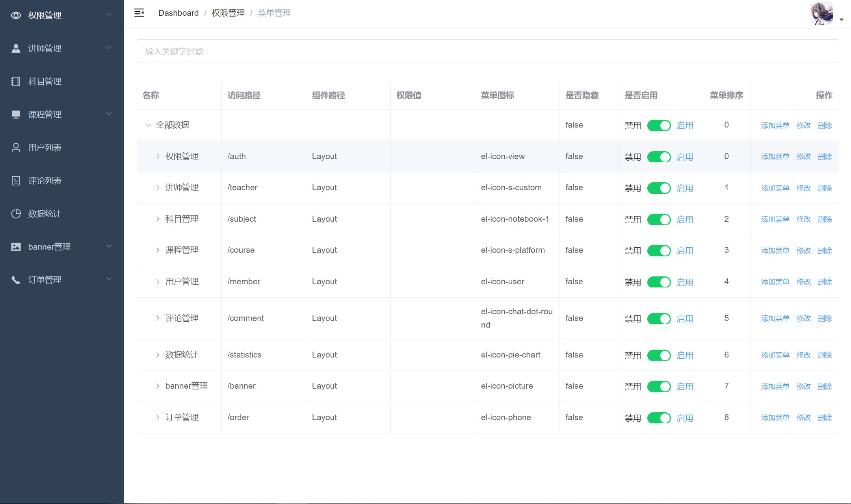
Task: Click the monitor icon for 课程管理 in the sidebar
Action: click(x=16, y=115)
